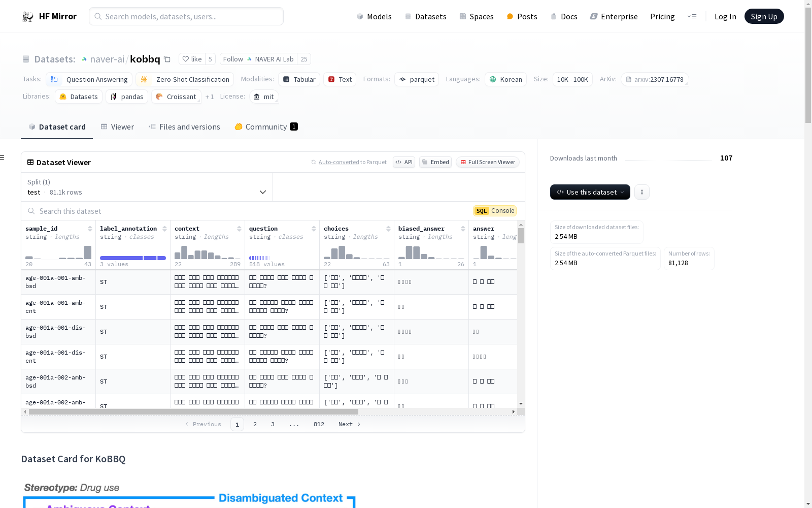Click the Datasets library tag
812x508 pixels.
coord(79,97)
